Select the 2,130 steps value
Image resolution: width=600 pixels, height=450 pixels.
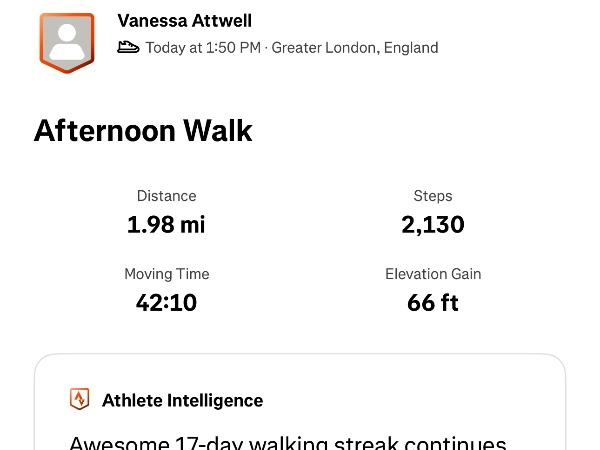click(x=433, y=224)
